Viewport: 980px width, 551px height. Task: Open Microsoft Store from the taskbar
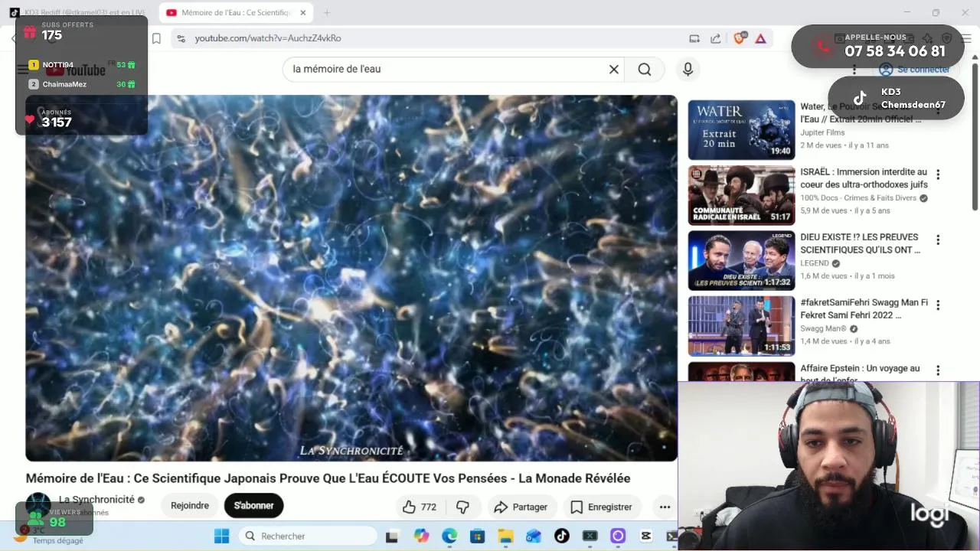477,536
